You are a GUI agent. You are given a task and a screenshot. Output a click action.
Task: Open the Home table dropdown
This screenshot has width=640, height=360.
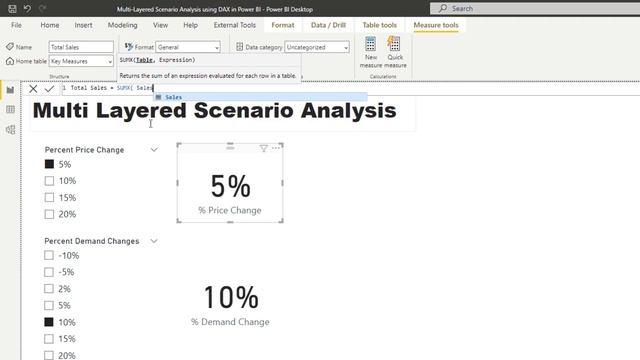(81, 61)
